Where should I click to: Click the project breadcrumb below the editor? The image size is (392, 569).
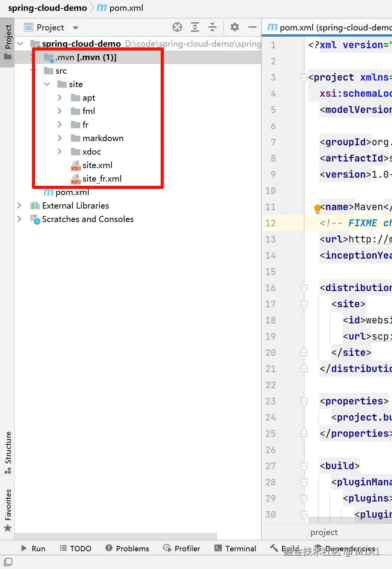click(324, 532)
